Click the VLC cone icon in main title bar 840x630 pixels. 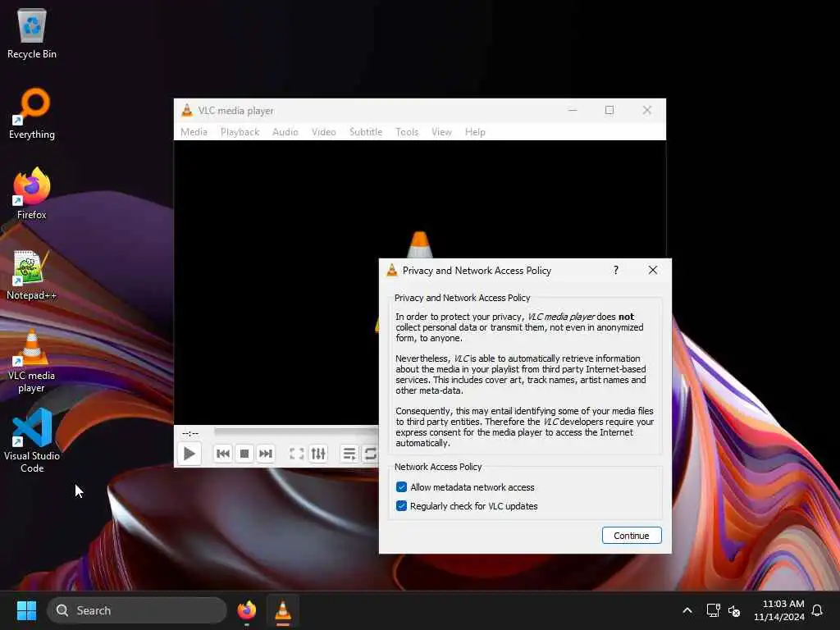(187, 111)
